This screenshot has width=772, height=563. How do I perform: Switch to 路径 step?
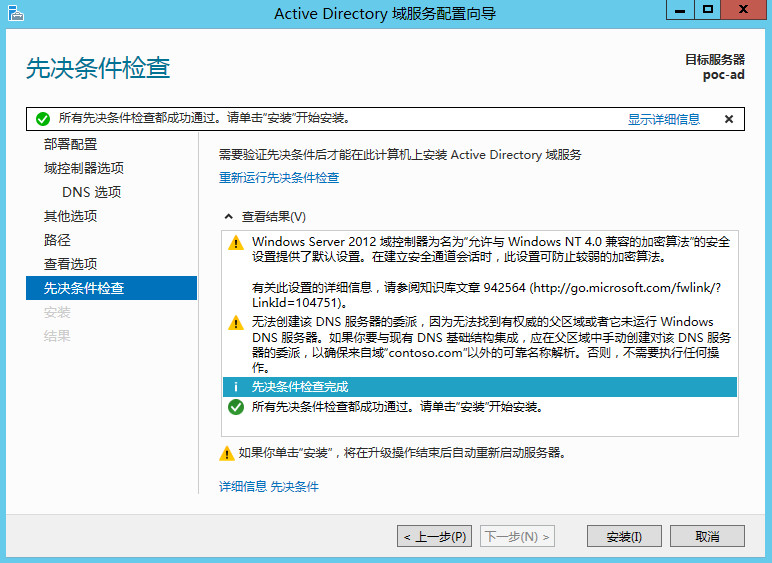coord(57,240)
